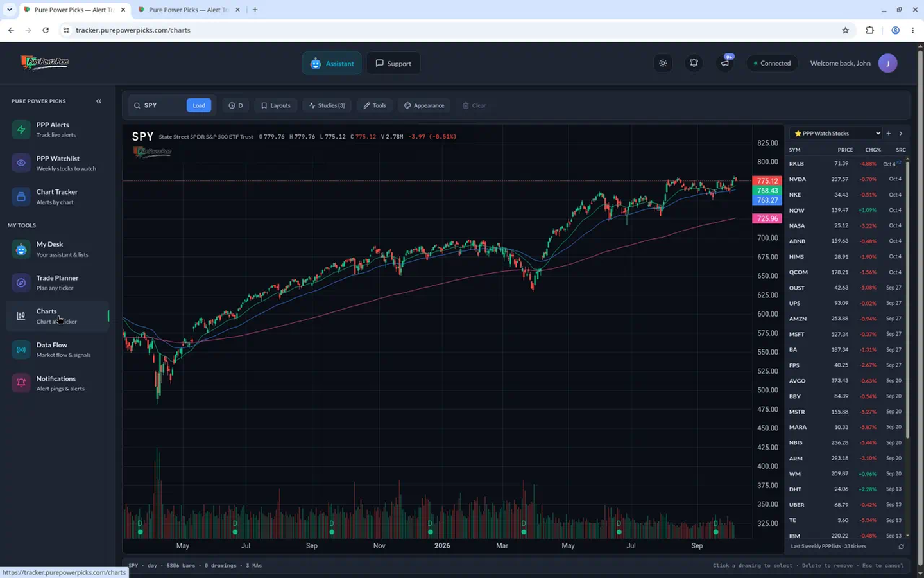The width and height of the screenshot is (924, 578).
Task: Open PPP Watchlist eye icon
Action: [21, 163]
